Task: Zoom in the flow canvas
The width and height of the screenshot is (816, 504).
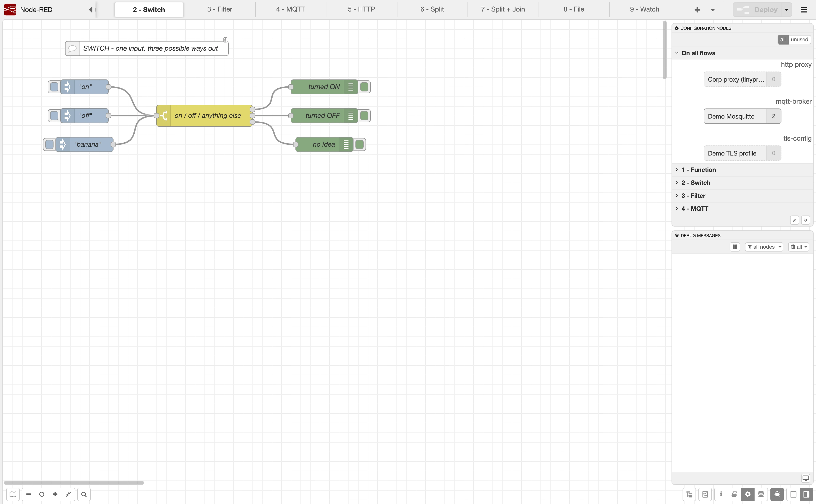Action: coord(55,494)
